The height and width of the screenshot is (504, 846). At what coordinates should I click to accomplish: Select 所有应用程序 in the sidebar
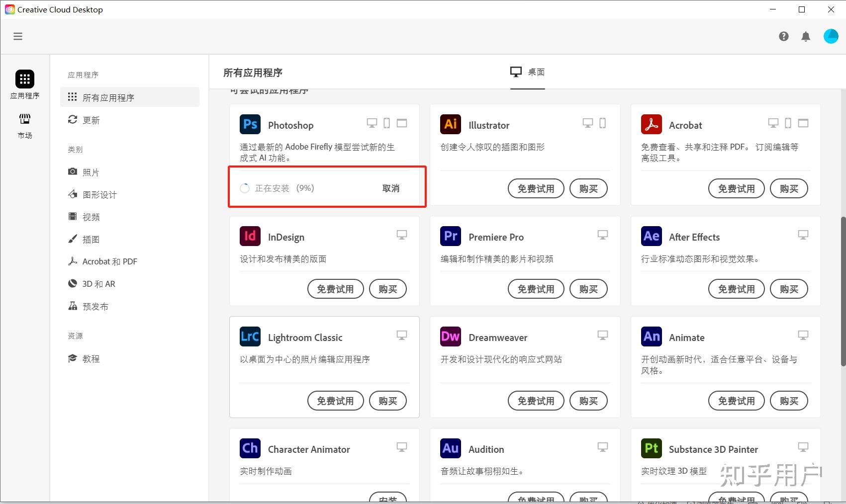point(130,97)
